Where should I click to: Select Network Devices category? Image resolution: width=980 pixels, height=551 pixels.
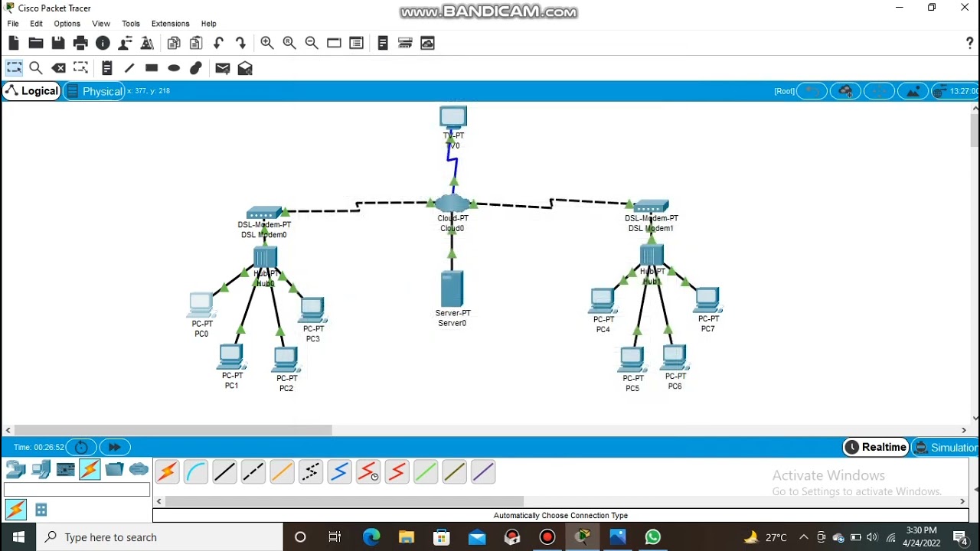click(x=15, y=469)
